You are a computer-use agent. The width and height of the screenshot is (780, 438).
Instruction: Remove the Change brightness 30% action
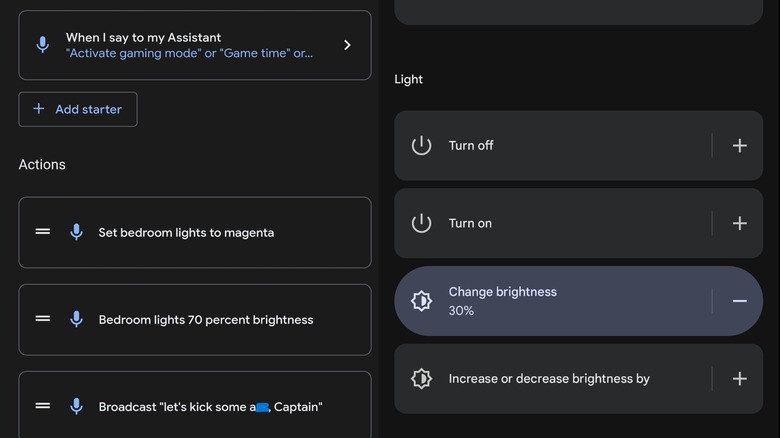point(739,301)
